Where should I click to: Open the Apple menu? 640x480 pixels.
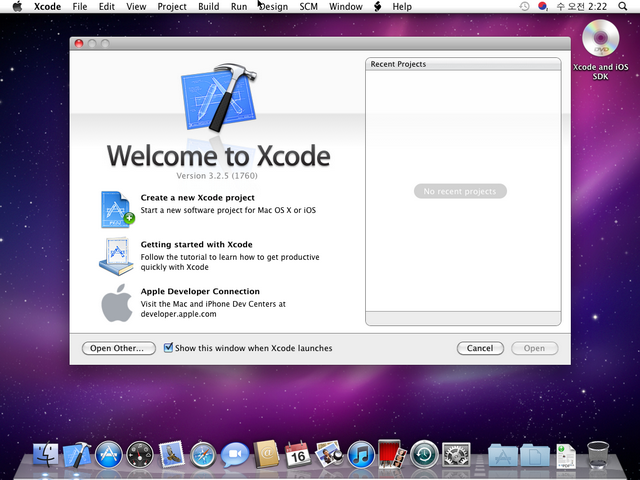(x=17, y=7)
